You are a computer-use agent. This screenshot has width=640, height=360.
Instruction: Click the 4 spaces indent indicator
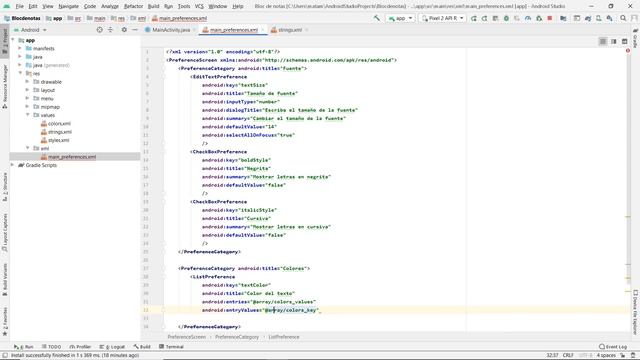[x=606, y=355]
